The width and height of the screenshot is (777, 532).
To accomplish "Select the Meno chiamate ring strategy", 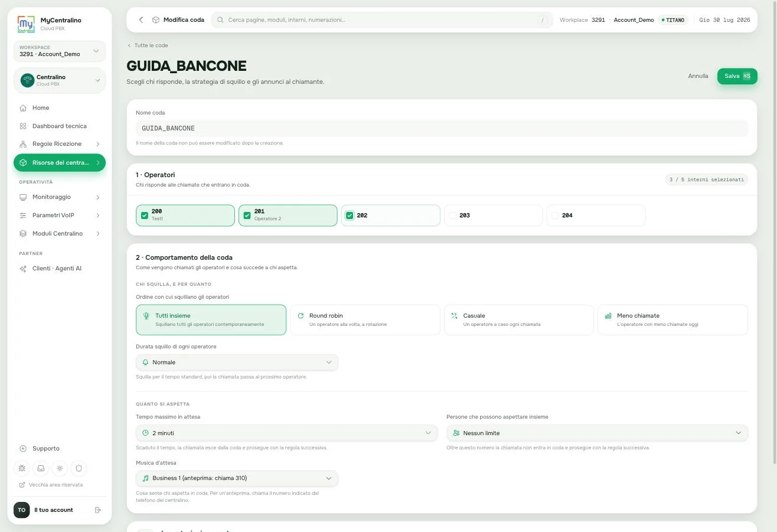I will (672, 320).
